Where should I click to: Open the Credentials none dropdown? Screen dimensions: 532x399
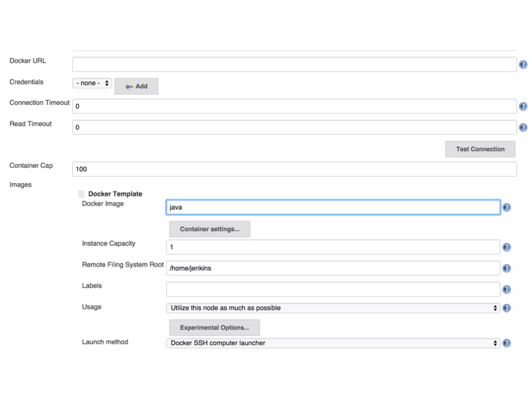coord(92,83)
